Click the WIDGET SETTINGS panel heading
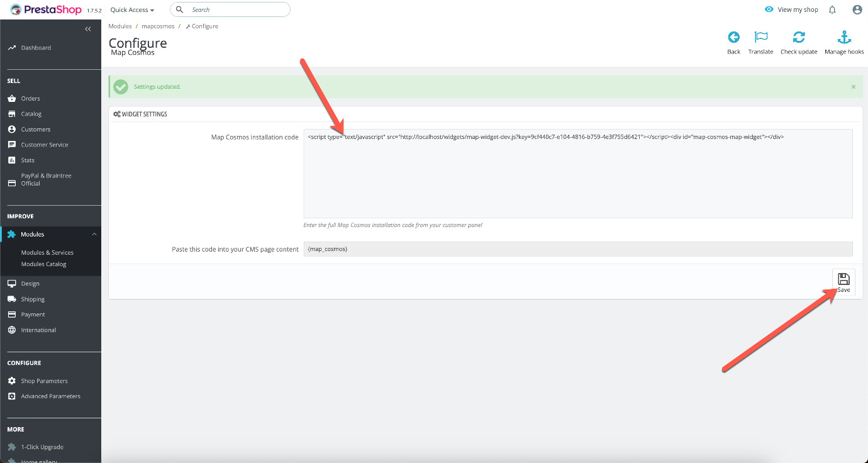868x463 pixels. 140,114
